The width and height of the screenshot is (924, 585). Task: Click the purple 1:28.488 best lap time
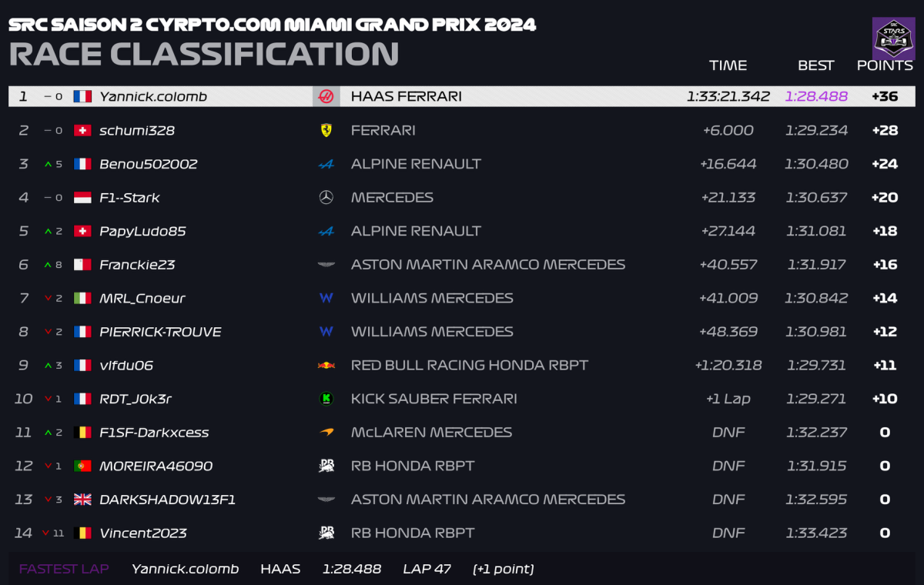[816, 97]
